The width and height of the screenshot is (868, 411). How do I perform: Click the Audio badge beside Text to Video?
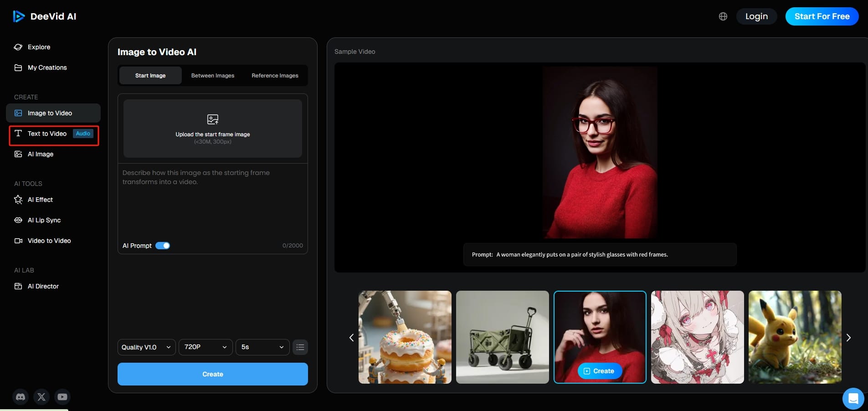(x=83, y=134)
